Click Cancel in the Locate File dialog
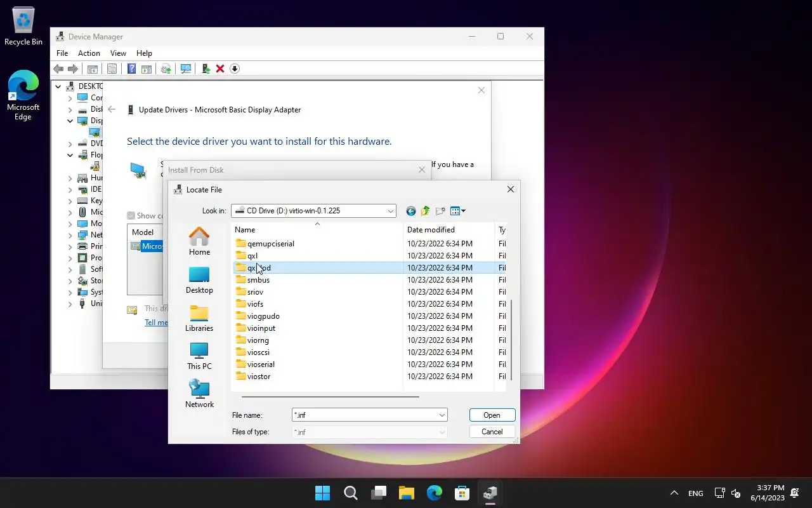 [492, 432]
